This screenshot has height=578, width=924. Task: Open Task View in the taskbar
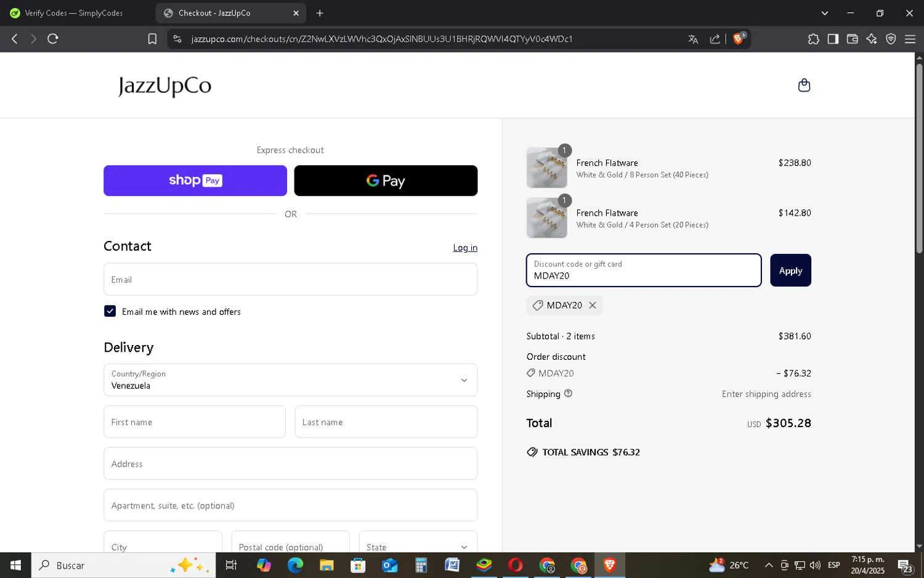(231, 565)
